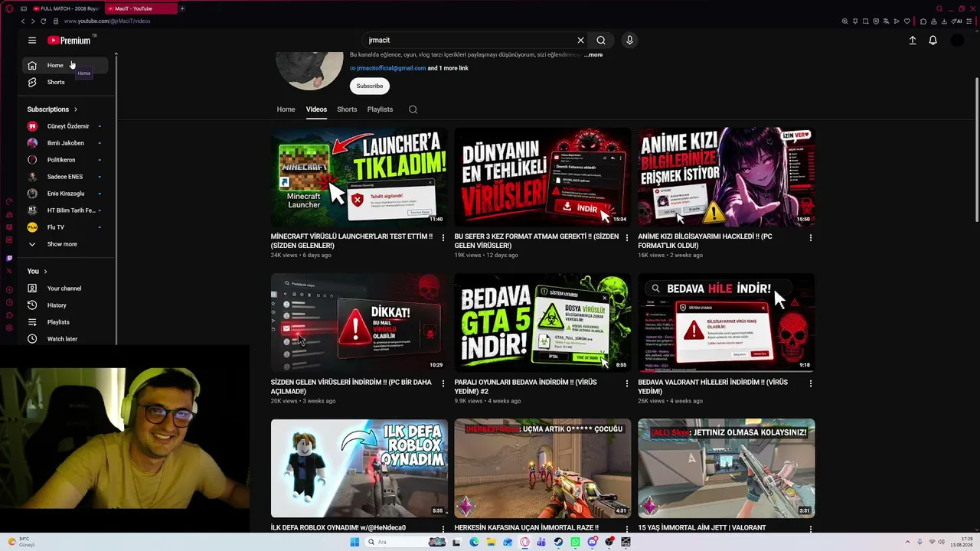Screen dimensions: 980x551
Task: Switch to the channel Home tab
Action: (286, 109)
